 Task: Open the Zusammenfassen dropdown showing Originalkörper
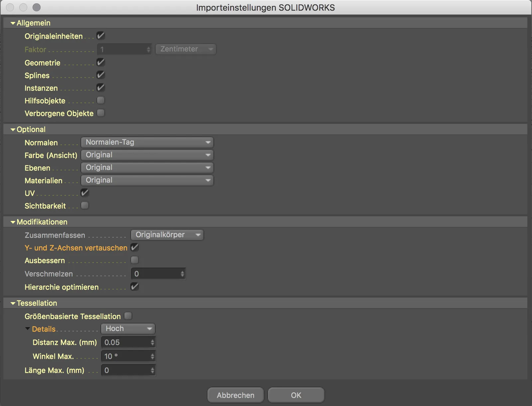167,235
